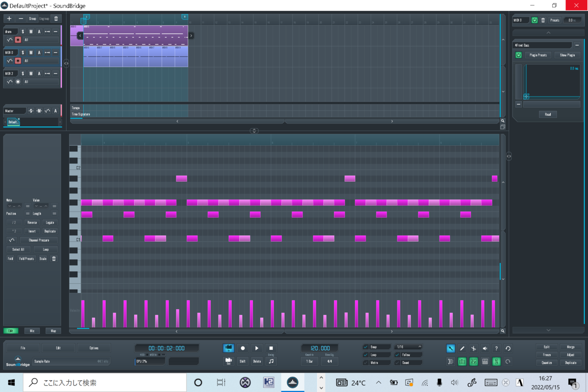Click the swing music note icon

point(271,361)
